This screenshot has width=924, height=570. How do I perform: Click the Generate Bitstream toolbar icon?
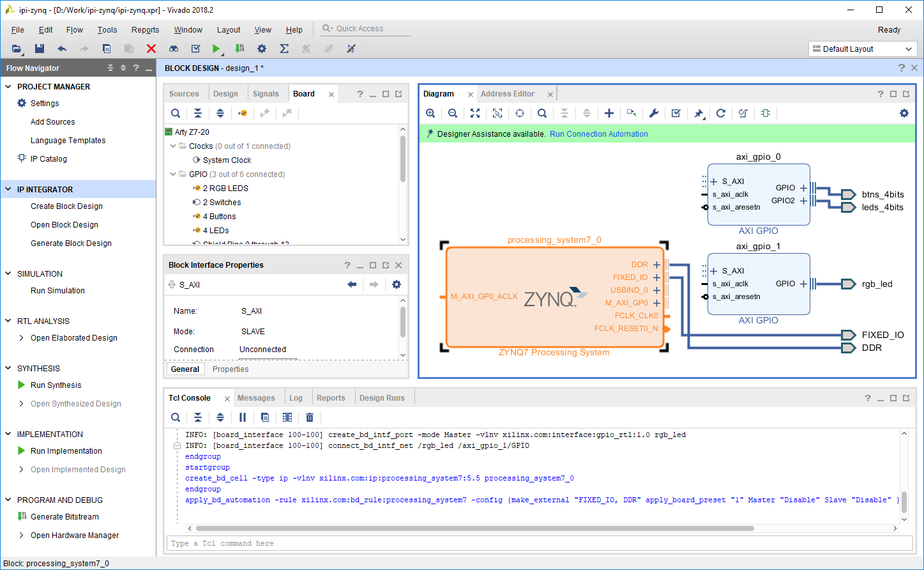[x=239, y=49]
